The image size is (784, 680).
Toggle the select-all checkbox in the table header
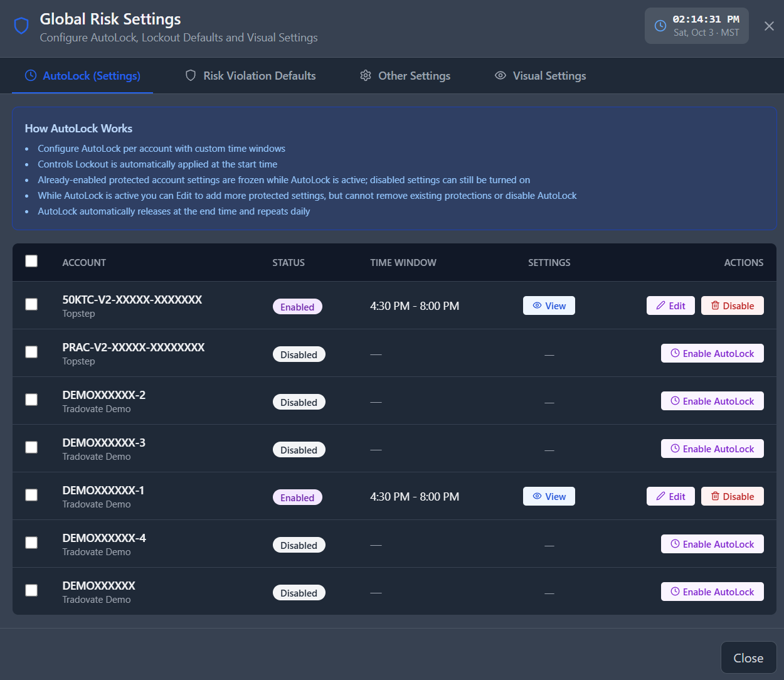click(31, 261)
